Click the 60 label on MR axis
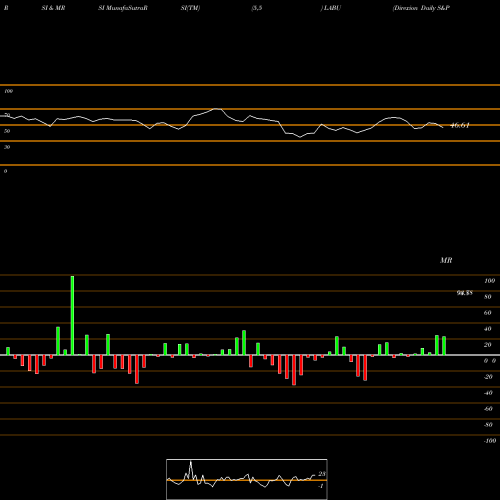This screenshot has height=500, width=500. (x=488, y=313)
